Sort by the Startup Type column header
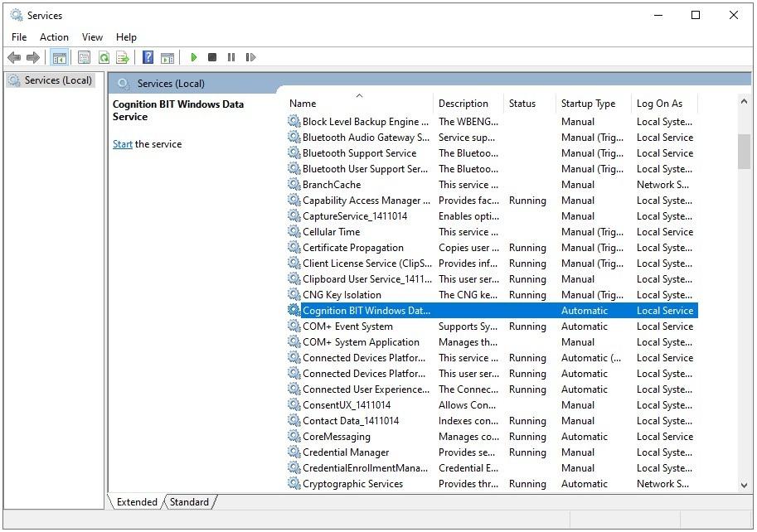This screenshot has height=532, width=757. point(588,103)
